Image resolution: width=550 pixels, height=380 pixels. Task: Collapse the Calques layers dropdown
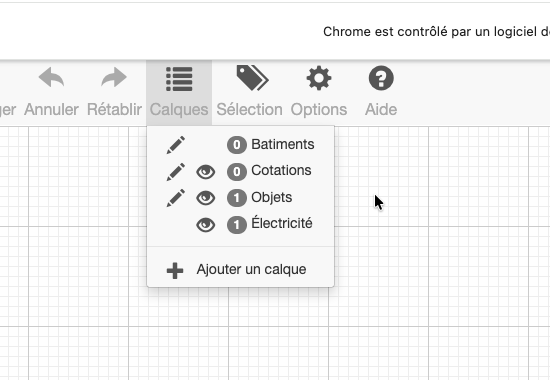[179, 93]
